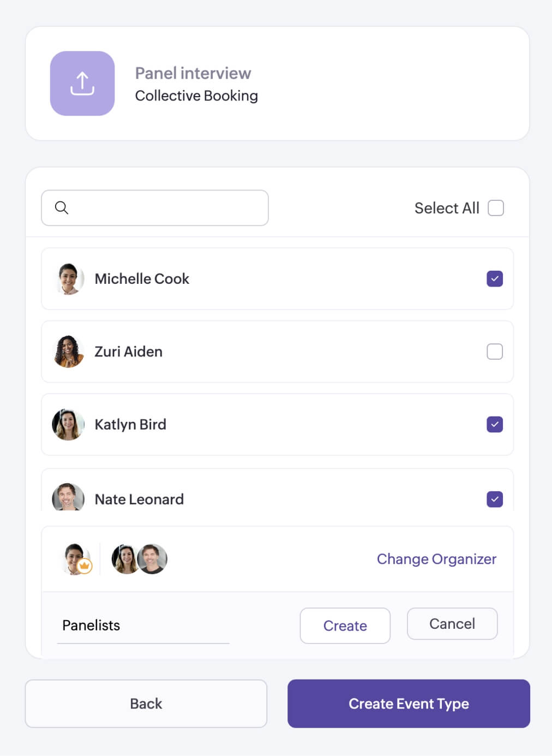Viewport: 552px width, 756px height.
Task: Click the Change Organizer link
Action: click(436, 559)
